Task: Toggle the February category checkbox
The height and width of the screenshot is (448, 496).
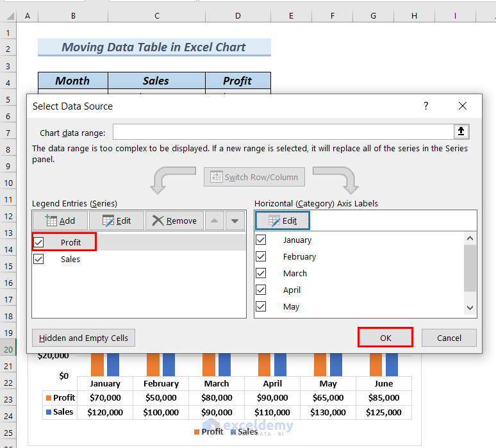Action: click(x=261, y=256)
